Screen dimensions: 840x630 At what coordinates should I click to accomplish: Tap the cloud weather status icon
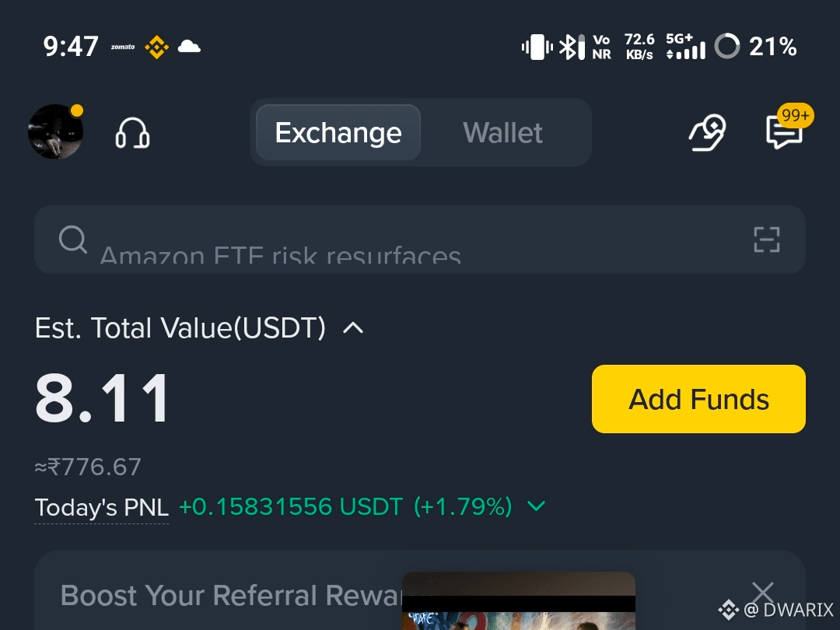[x=189, y=47]
